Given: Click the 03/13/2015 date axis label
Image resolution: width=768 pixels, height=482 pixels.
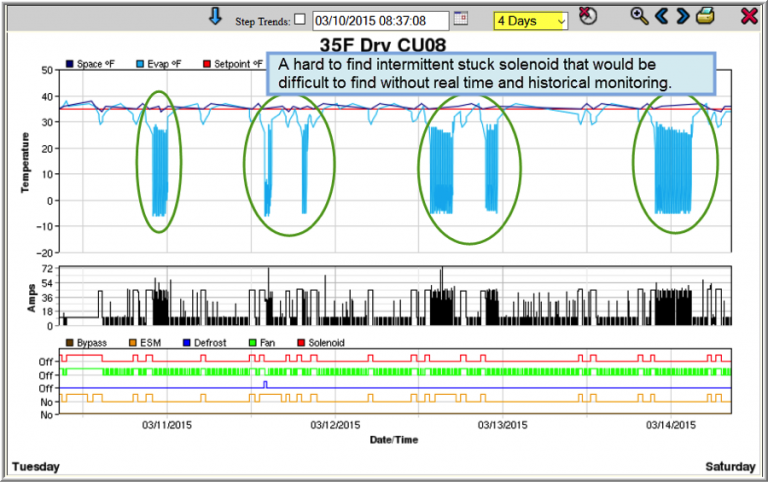Looking at the screenshot, I should pyautogui.click(x=503, y=425).
